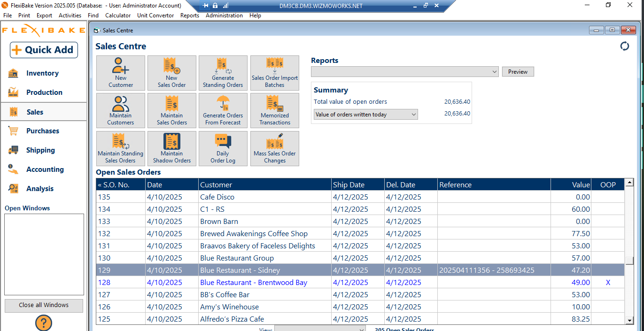This screenshot has height=331, width=644.
Task: Open the Reports menu in menu bar
Action: click(190, 15)
